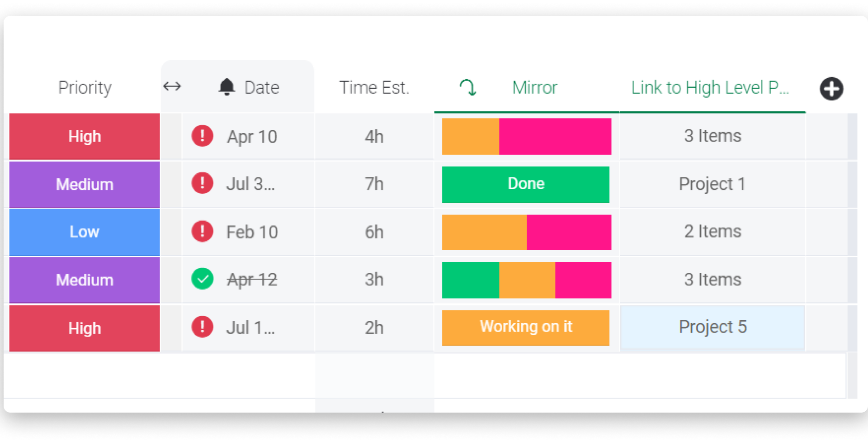
Task: Open the first row High priority cell
Action: (85, 136)
